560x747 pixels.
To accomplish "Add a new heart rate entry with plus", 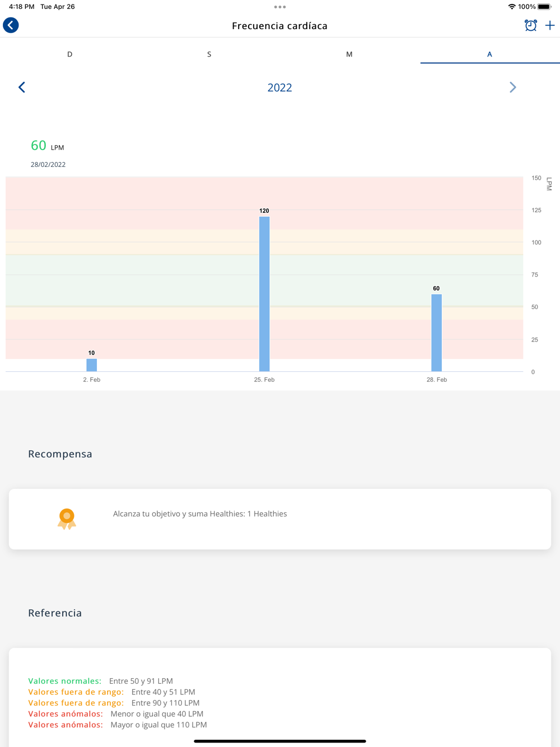I will coord(550,25).
